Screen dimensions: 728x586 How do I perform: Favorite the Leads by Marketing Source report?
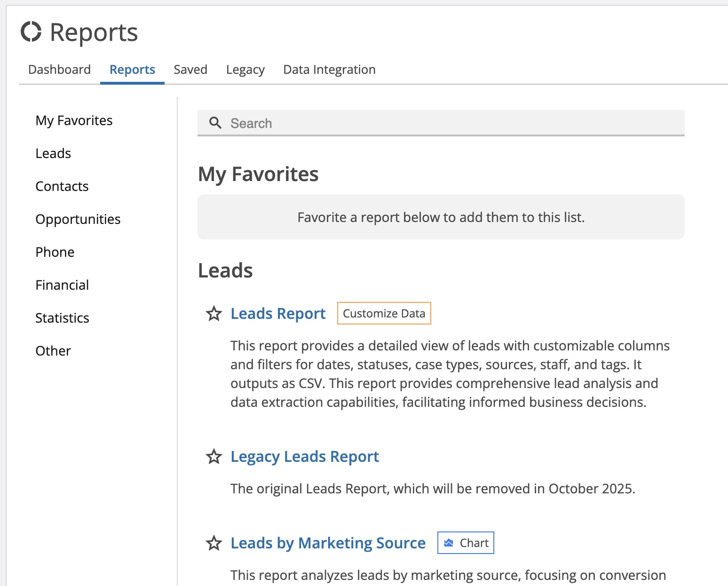click(x=214, y=543)
